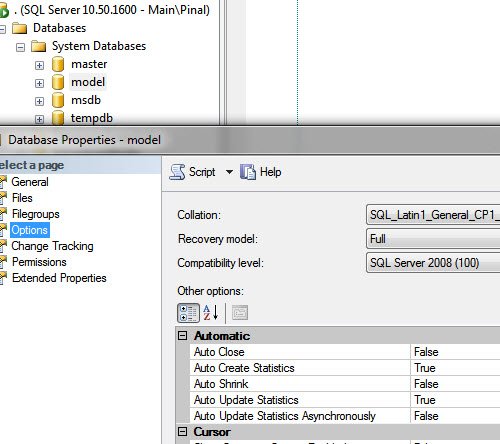Sort options alphabetically with A-Z icon
The width and height of the screenshot is (500, 444).
(x=211, y=313)
